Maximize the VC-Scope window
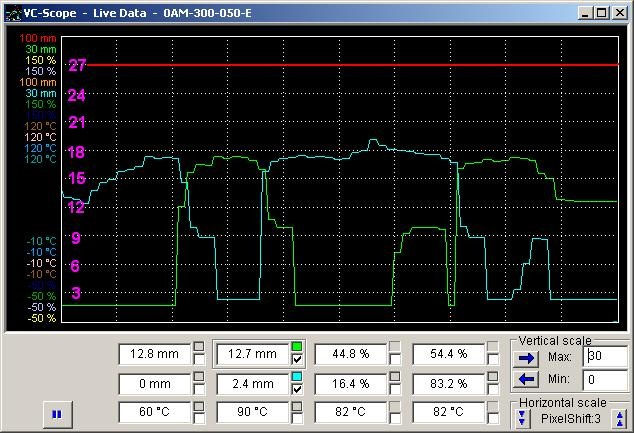This screenshot has height=433, width=634. coord(602,13)
